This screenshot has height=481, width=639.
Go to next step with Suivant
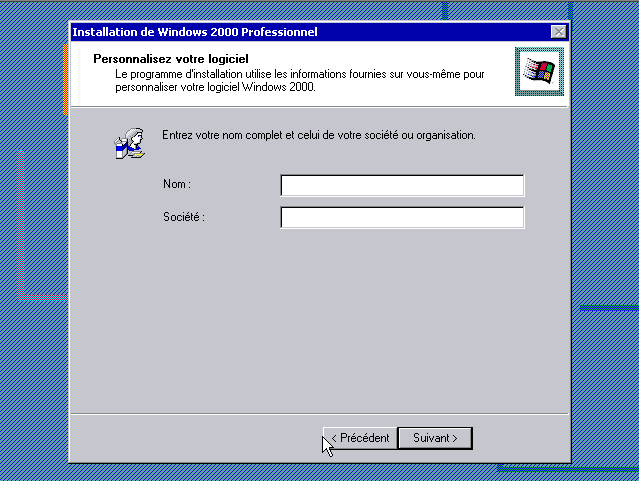pyautogui.click(x=435, y=438)
